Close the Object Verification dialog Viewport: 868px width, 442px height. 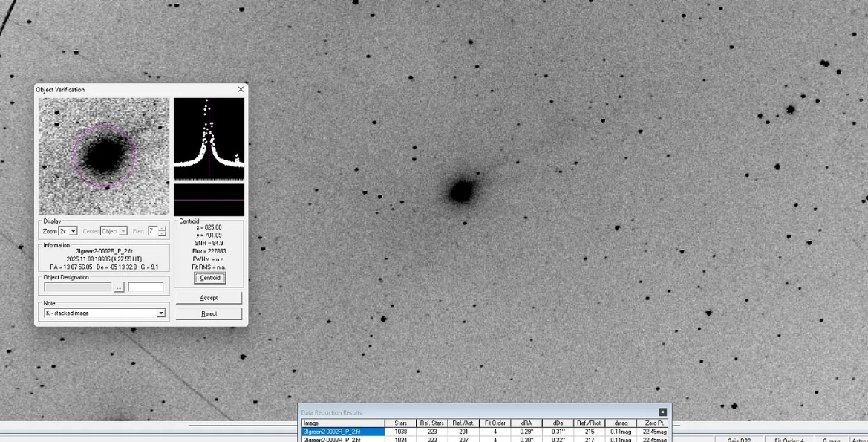pyautogui.click(x=241, y=90)
